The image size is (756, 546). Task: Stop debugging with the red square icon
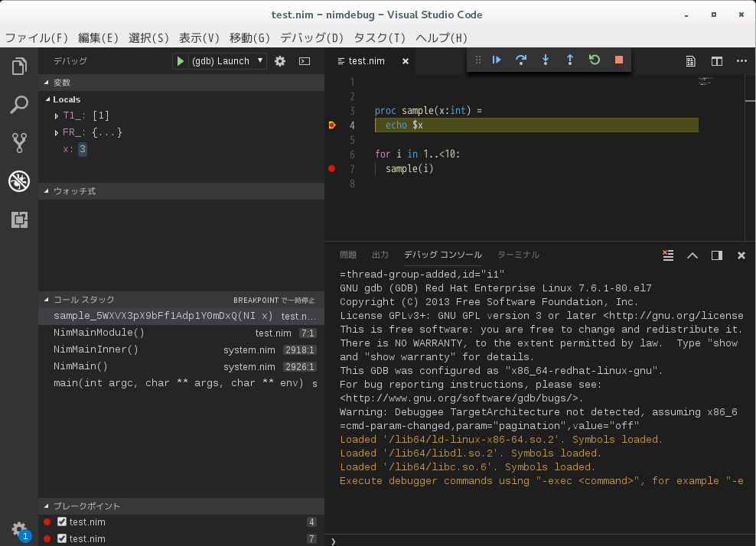[618, 59]
